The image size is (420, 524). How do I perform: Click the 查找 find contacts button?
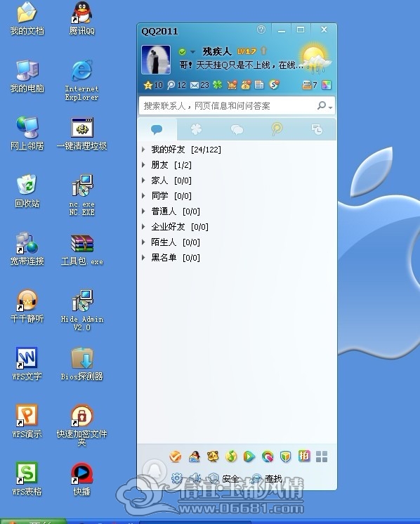tap(267, 478)
